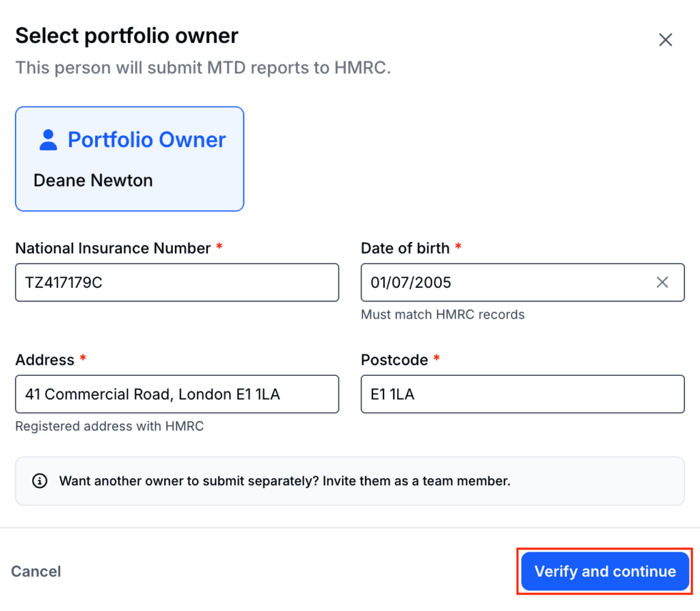Click into the Postcode field

[523, 394]
